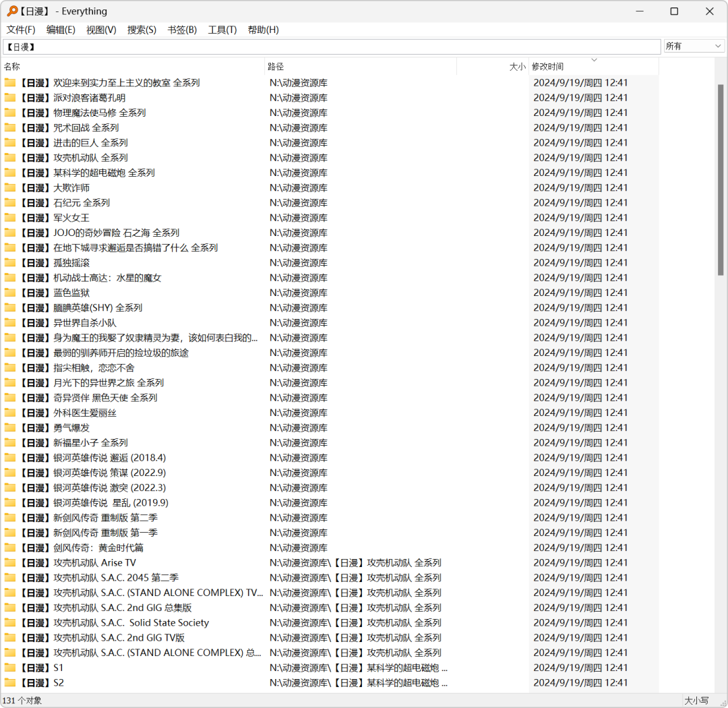Select 最弱的驯养师开启的捡垃圾的旅途 entry
The width and height of the screenshot is (728, 708).
(104, 353)
